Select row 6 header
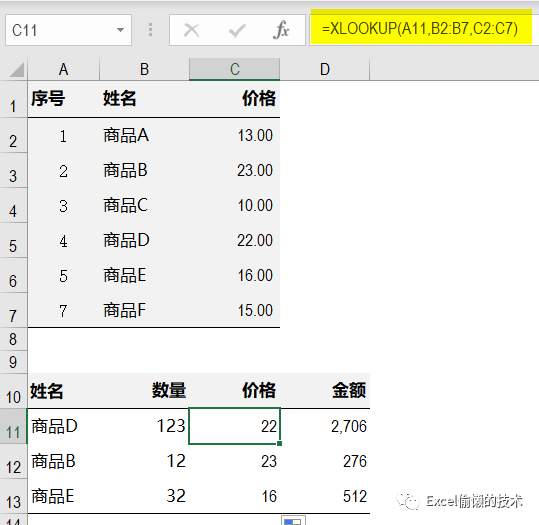 click(x=13, y=275)
